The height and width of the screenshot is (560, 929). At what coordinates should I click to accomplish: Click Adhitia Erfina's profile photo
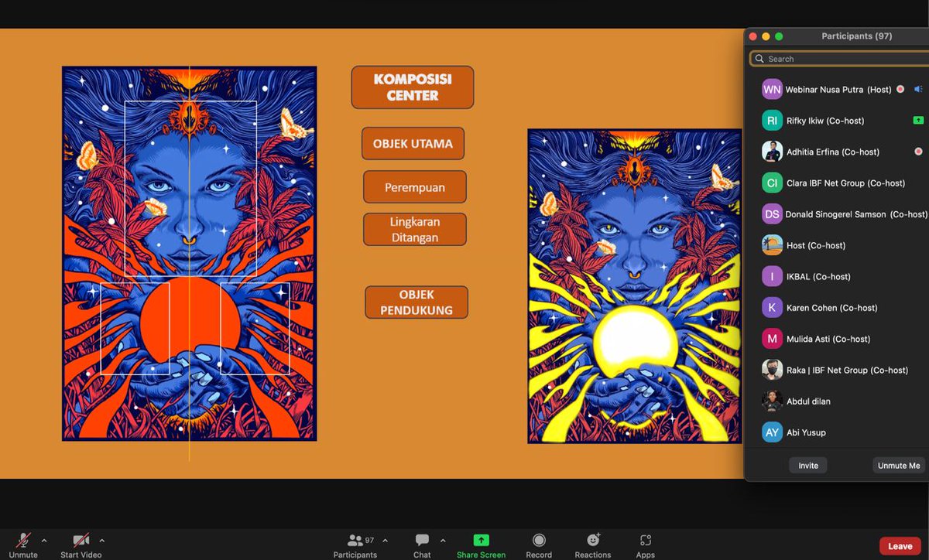pyautogui.click(x=772, y=152)
